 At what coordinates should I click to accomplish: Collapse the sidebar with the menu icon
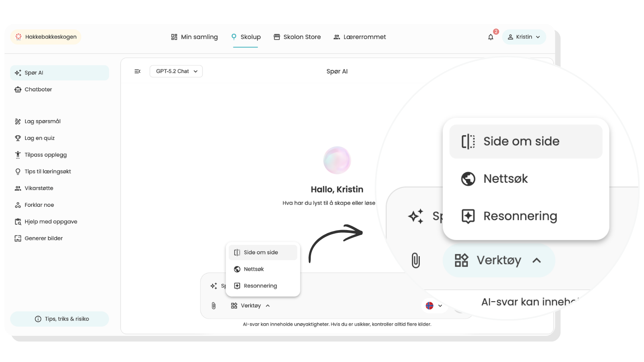pos(137,71)
